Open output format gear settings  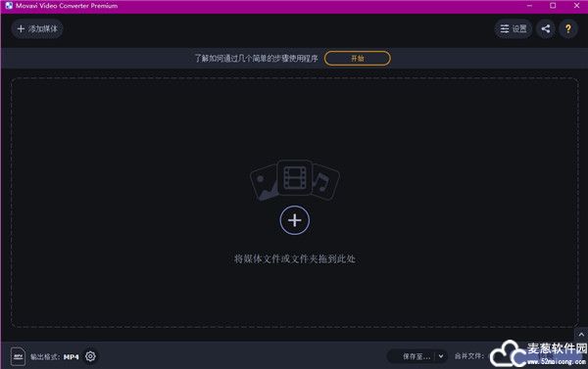90,356
